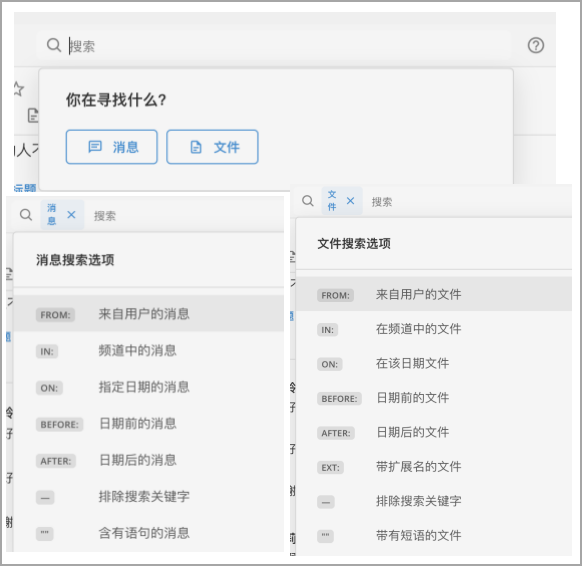Select 排除搜索关键字 option in message list
Image resolution: width=582 pixels, height=566 pixels.
click(149, 497)
